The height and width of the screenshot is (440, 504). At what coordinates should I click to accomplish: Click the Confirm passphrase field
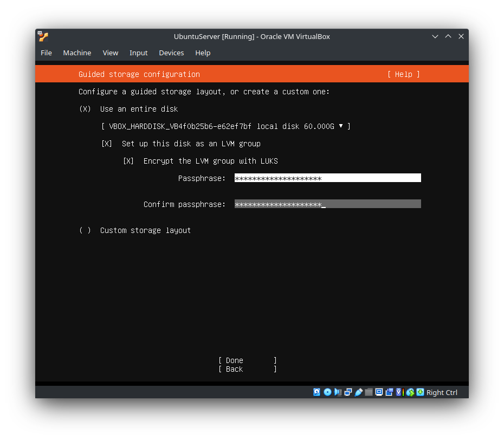327,204
